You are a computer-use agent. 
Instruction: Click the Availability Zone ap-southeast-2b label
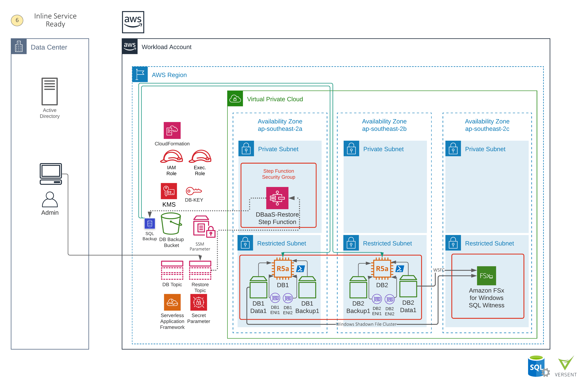click(x=384, y=125)
